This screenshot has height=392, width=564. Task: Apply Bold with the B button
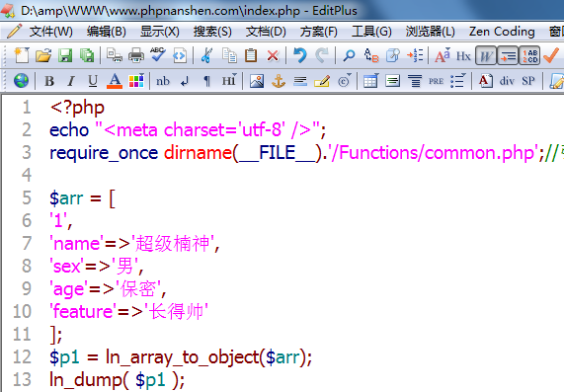(x=49, y=81)
